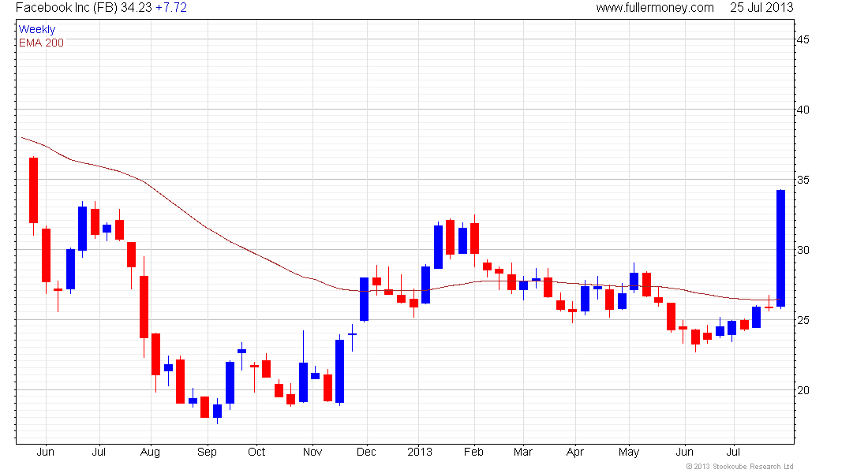Click the 'Weekly' legend label
Screen dimensions: 868x473
(x=37, y=29)
